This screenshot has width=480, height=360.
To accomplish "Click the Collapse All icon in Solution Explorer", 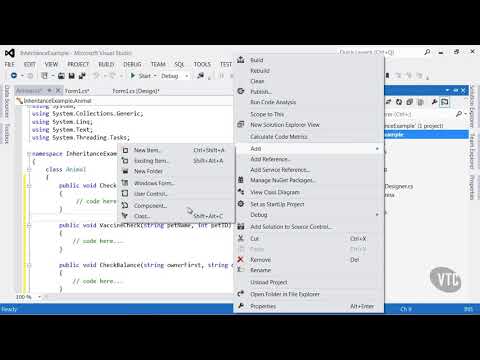I will coord(410,102).
